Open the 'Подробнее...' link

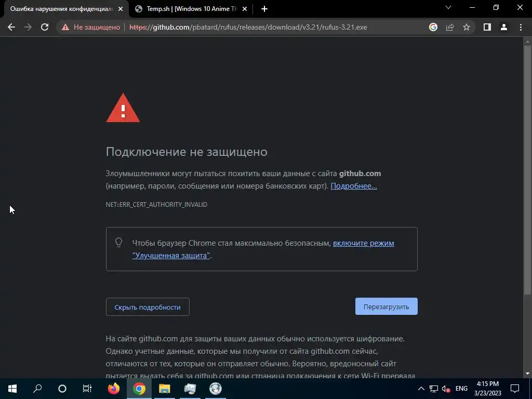click(353, 186)
